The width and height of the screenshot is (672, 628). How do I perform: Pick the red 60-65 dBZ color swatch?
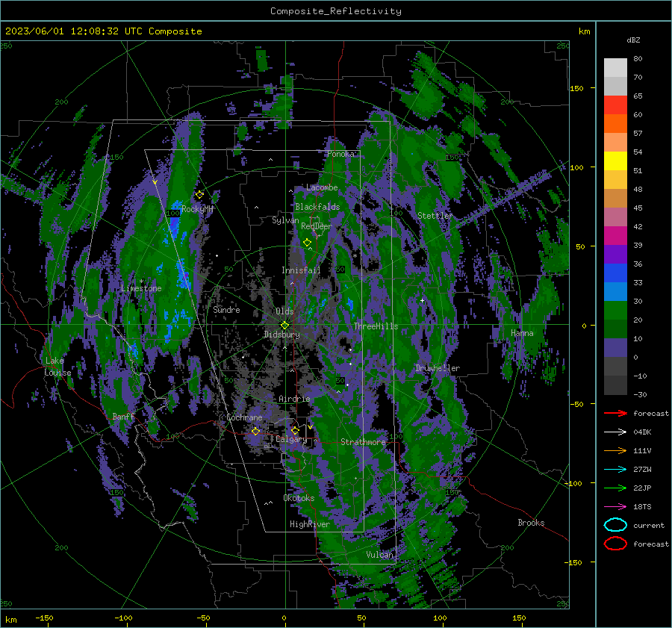point(615,105)
